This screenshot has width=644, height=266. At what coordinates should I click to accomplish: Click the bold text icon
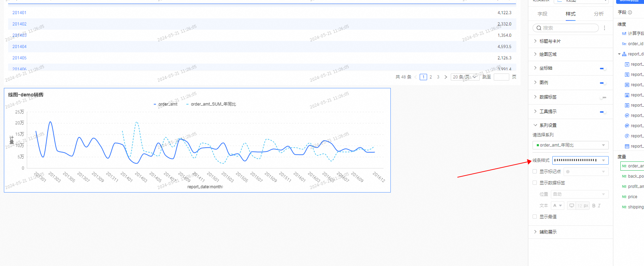click(x=594, y=206)
